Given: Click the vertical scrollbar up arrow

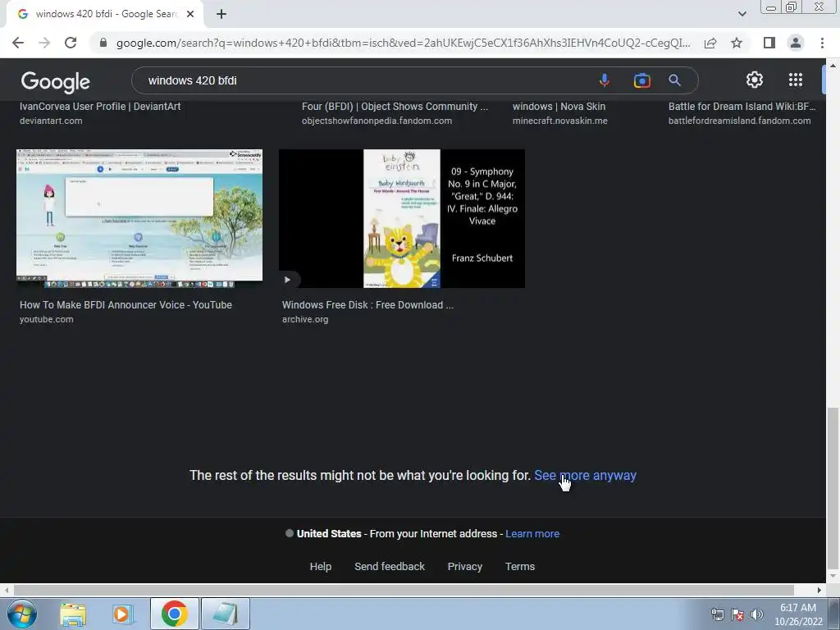Looking at the screenshot, I should tap(833, 65).
